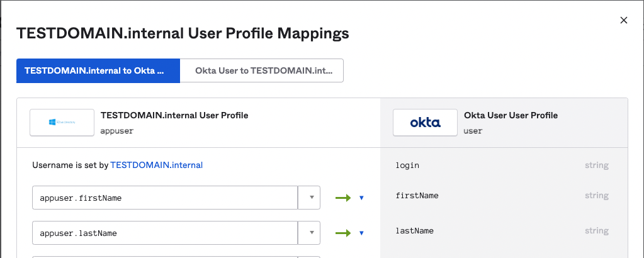Expand the appuser.firstName attribute dropdown
The height and width of the screenshot is (258, 644).
click(310, 198)
